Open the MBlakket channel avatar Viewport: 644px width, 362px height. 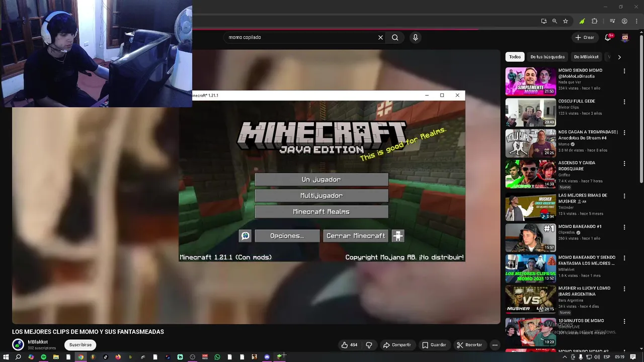click(18, 344)
